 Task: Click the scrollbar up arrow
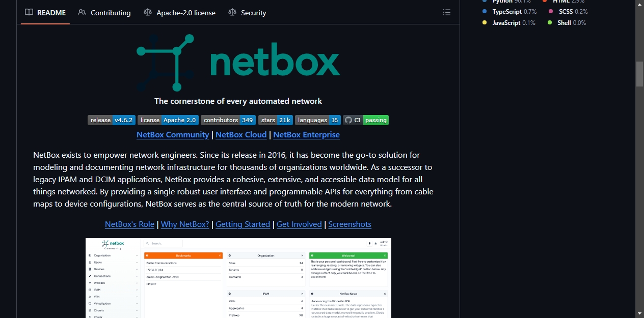click(x=639, y=4)
